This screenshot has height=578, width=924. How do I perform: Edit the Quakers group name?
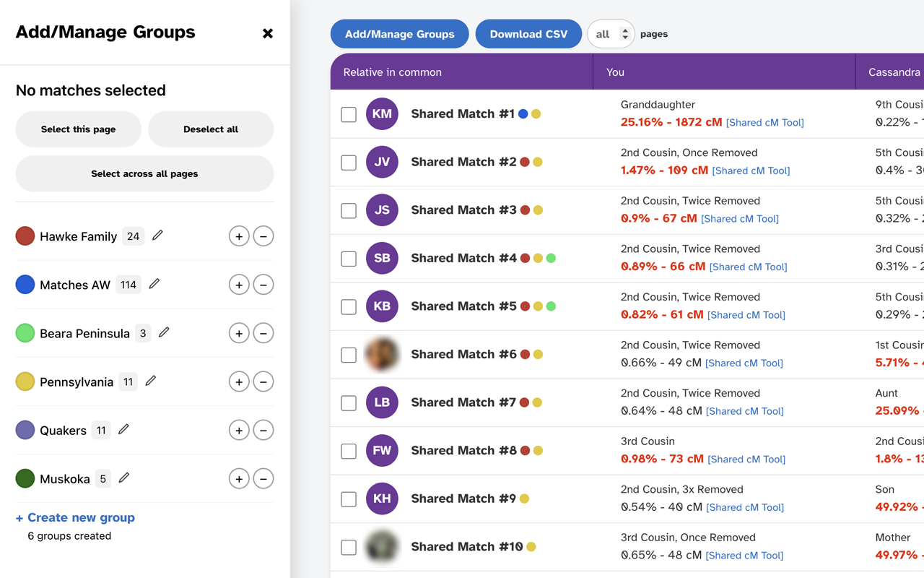pos(123,428)
